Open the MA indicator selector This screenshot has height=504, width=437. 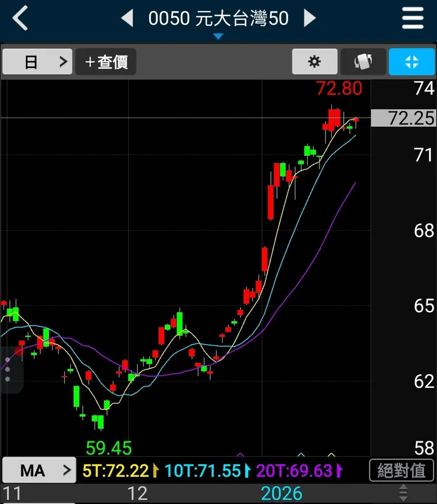(x=39, y=470)
